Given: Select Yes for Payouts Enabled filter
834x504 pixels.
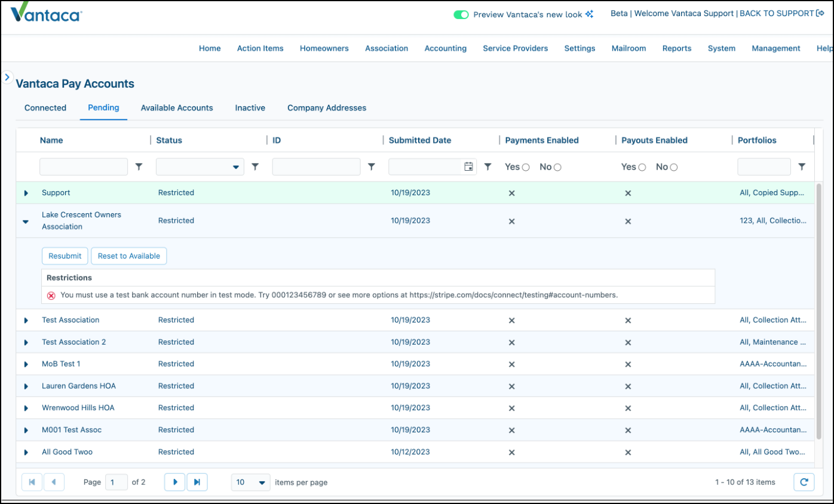Looking at the screenshot, I should tap(642, 167).
